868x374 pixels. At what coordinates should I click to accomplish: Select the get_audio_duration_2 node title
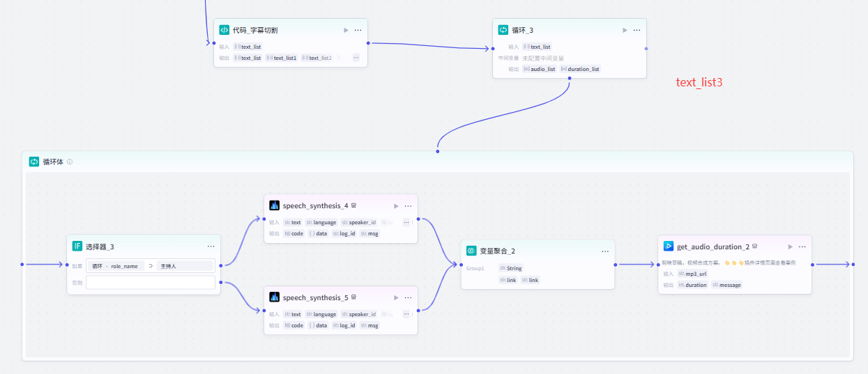[713, 247]
